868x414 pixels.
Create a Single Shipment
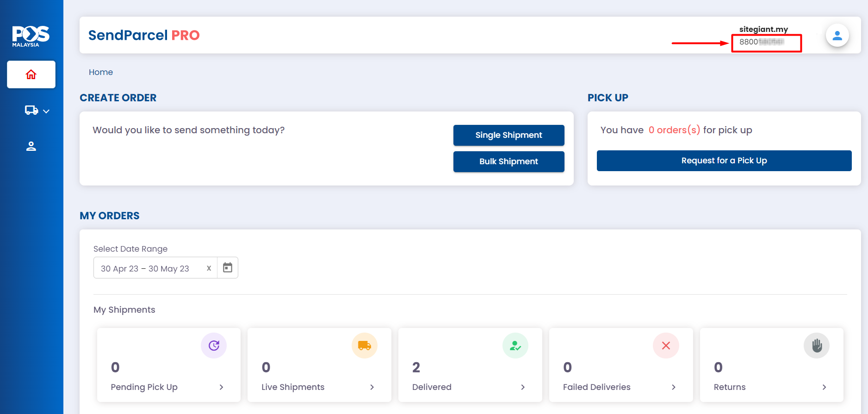[x=509, y=135]
